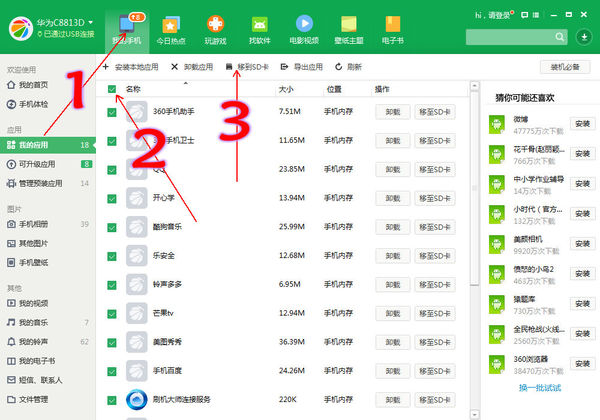The width and height of the screenshot is (600, 420).
Task: Select 我的应用 in sidebar
Action: [48, 145]
